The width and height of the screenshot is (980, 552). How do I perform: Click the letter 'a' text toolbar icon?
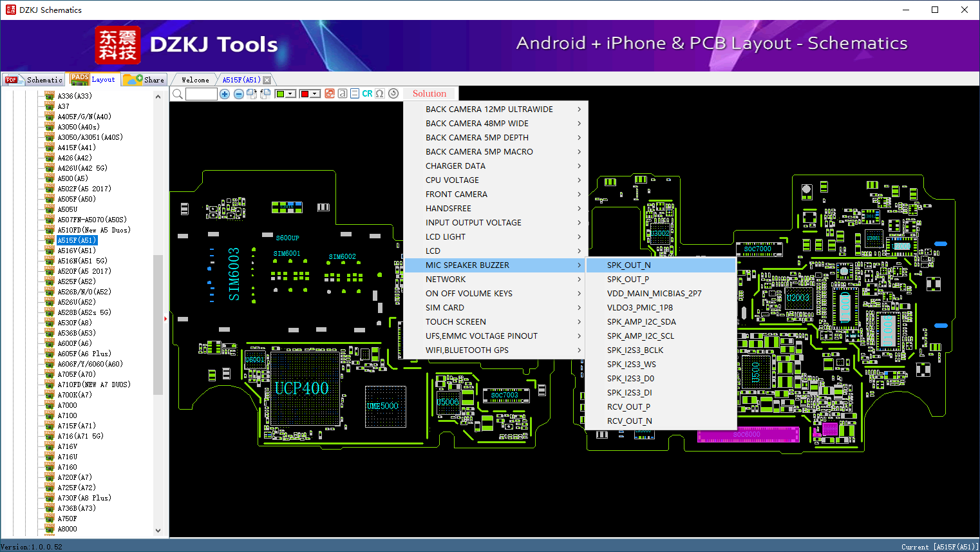click(x=343, y=93)
